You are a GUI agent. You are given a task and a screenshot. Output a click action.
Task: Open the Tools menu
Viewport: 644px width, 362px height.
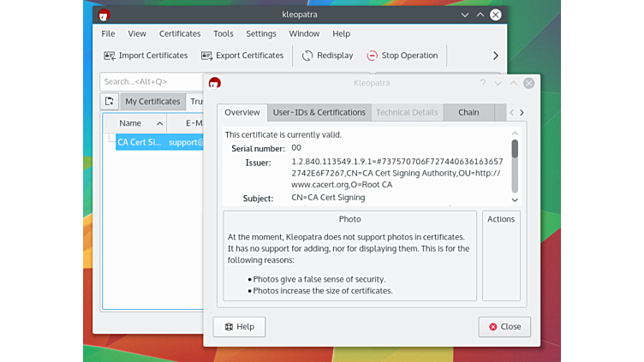click(224, 33)
